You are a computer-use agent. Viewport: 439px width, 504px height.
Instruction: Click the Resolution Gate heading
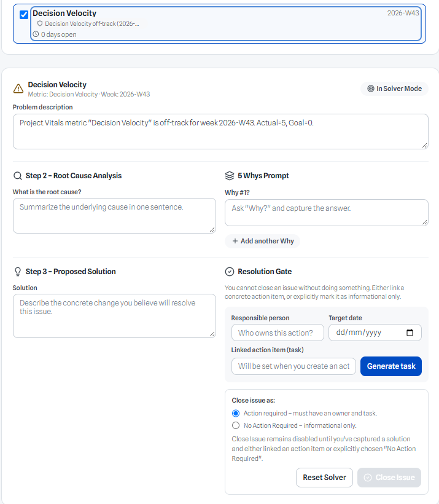[x=265, y=272]
